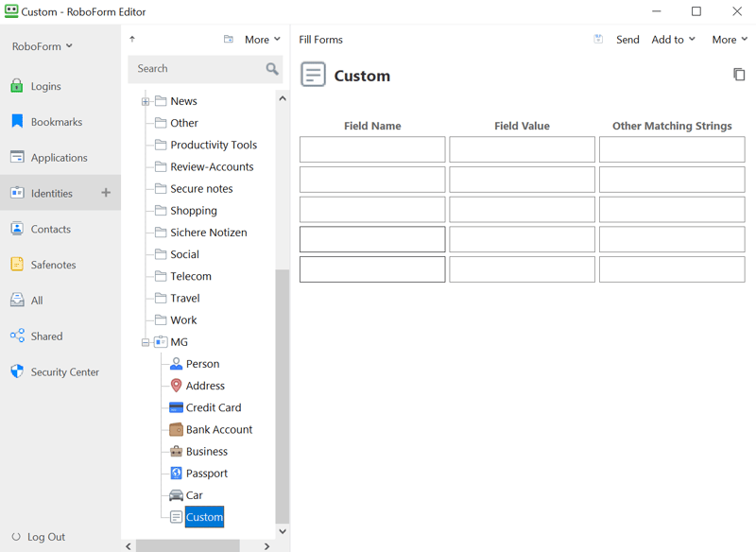The height and width of the screenshot is (552, 756).
Task: Click the Custom note icon in tree
Action: click(176, 517)
